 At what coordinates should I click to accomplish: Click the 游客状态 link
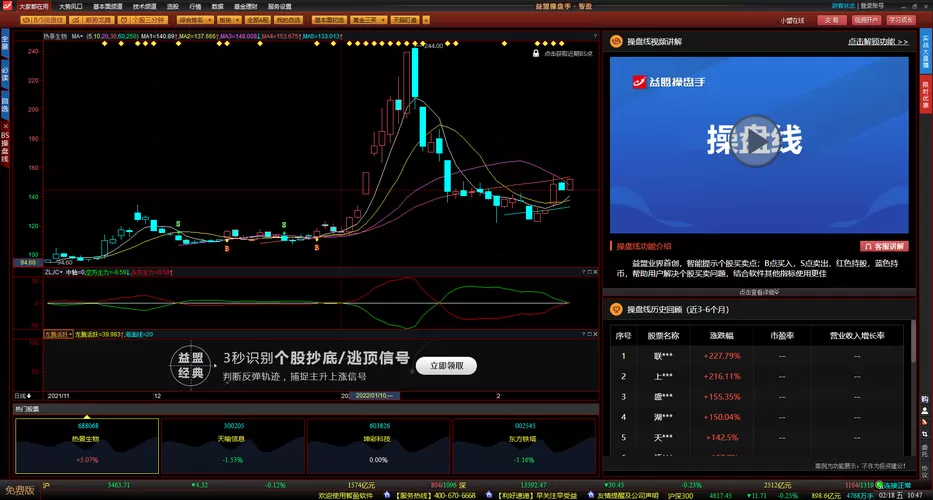[x=844, y=5]
